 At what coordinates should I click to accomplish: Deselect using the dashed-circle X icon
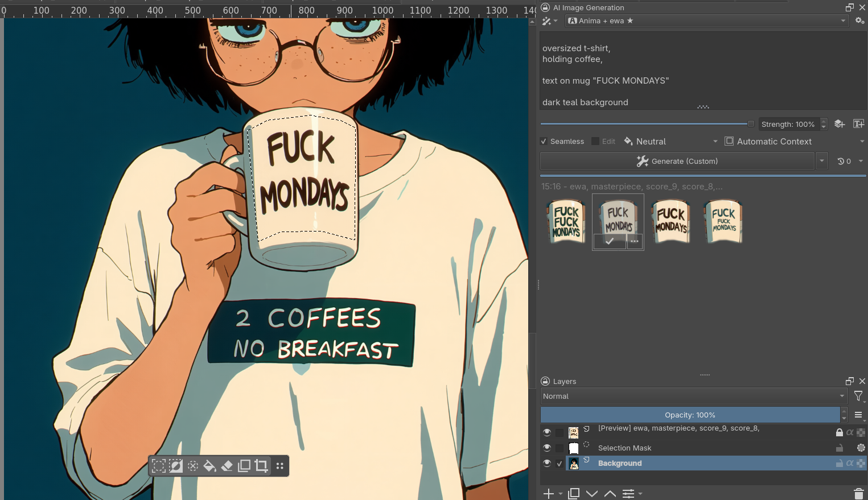[193, 466]
